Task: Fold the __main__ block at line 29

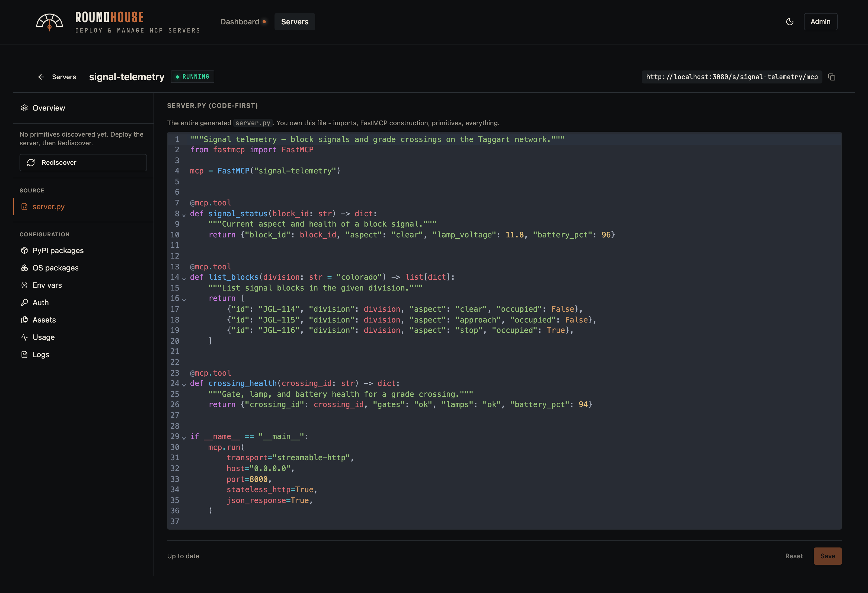Action: pyautogui.click(x=184, y=438)
